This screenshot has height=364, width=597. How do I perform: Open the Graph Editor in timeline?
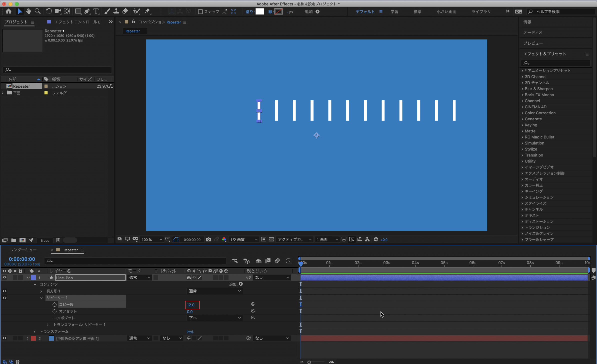tap(289, 261)
